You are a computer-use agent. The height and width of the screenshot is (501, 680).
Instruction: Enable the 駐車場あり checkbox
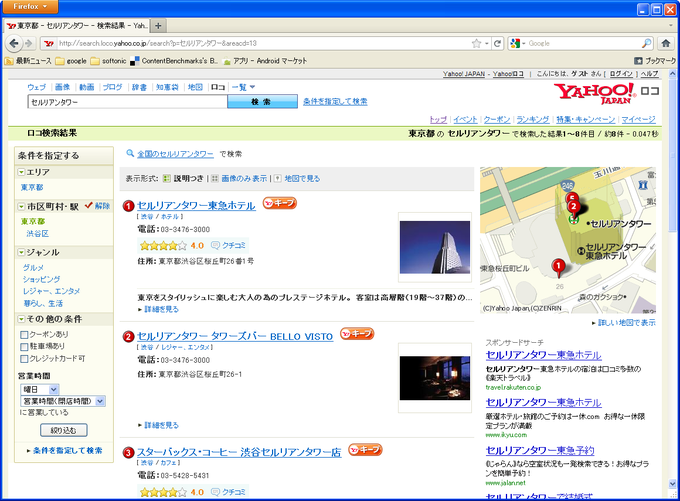point(24,347)
